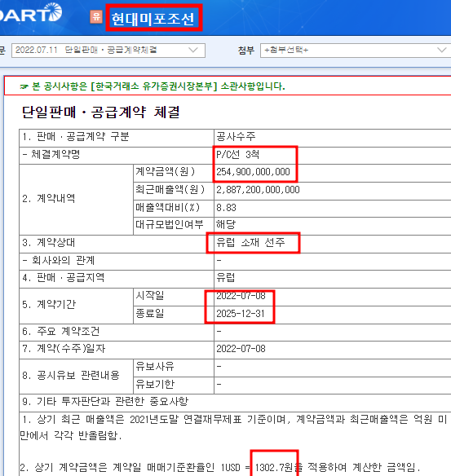
Task: Click the 한국거래소 유가증권시장본부 notice text
Action: click(x=154, y=86)
